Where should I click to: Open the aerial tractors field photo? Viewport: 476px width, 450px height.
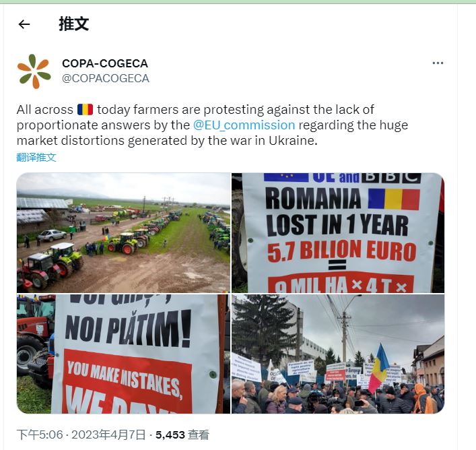point(124,233)
